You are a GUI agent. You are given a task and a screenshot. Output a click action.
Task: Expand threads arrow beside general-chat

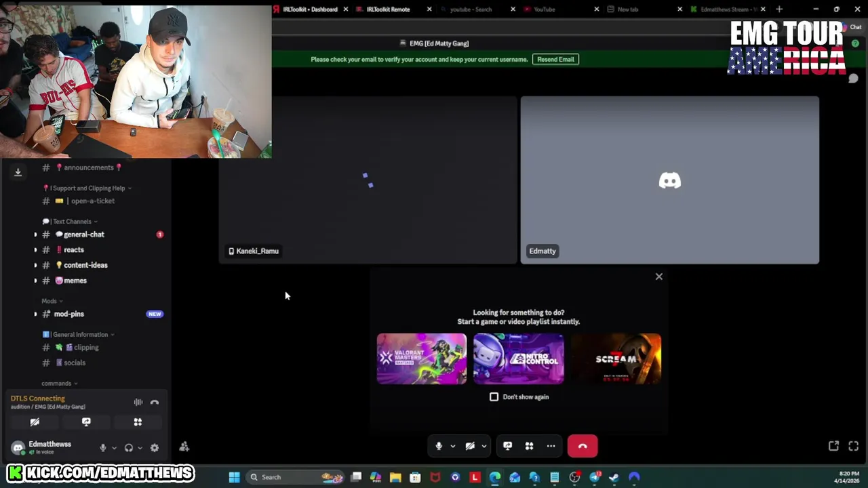click(x=35, y=235)
